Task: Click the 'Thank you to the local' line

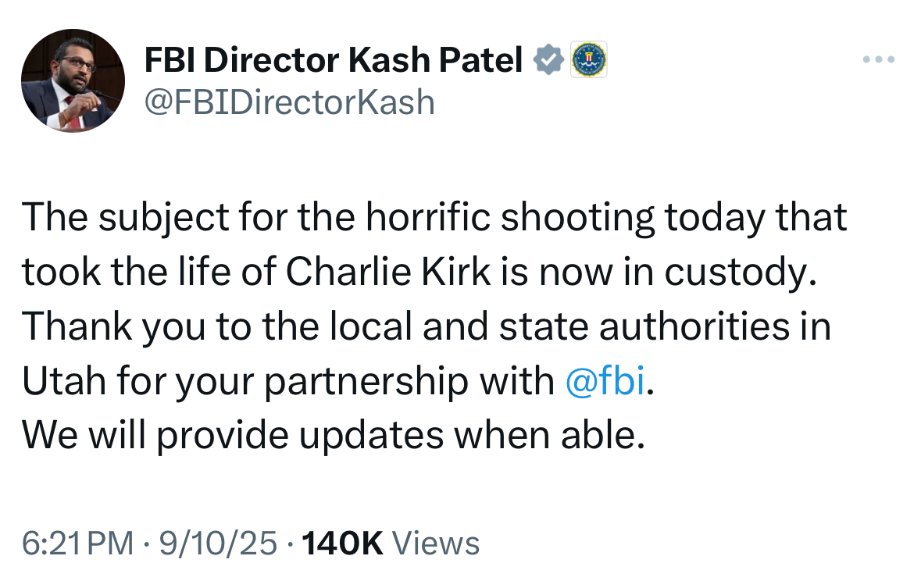Action: (x=427, y=326)
